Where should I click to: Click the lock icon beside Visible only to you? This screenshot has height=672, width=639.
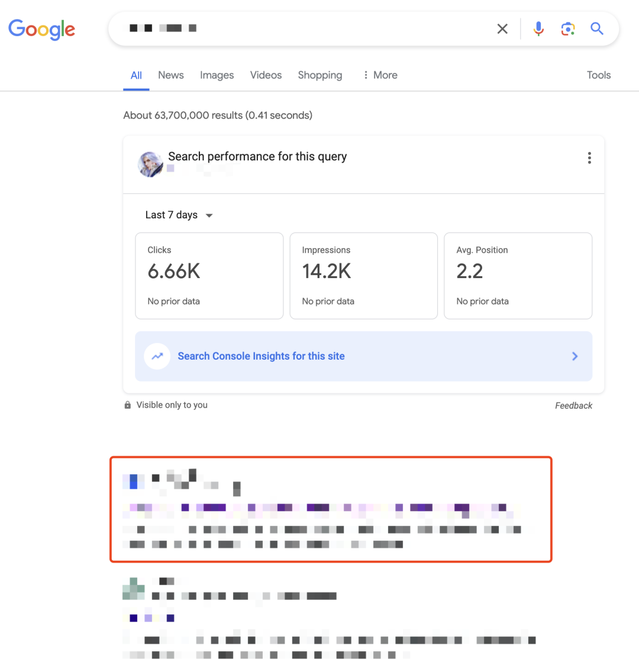127,405
